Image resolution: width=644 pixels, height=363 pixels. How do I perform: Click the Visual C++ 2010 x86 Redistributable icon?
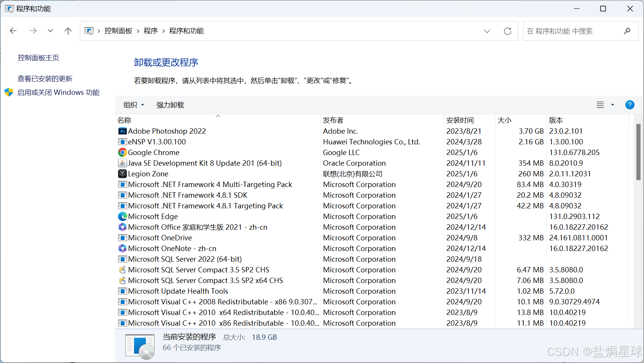tap(122, 323)
